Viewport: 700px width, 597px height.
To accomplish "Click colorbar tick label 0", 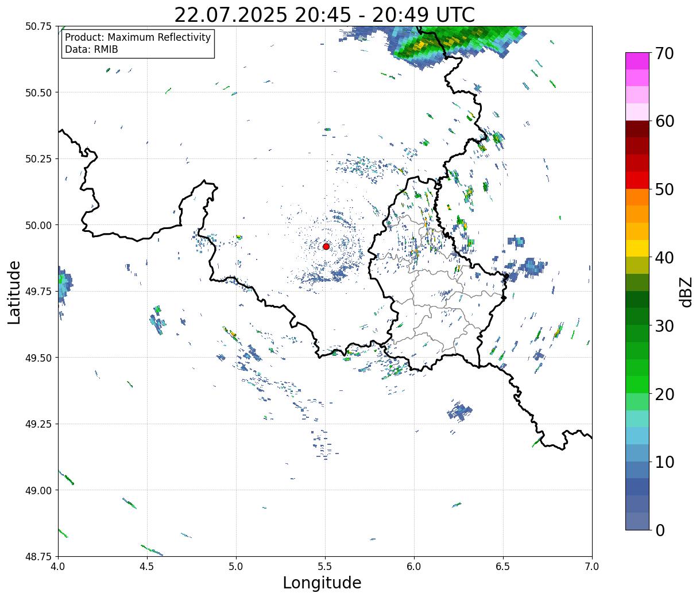I will click(x=660, y=530).
